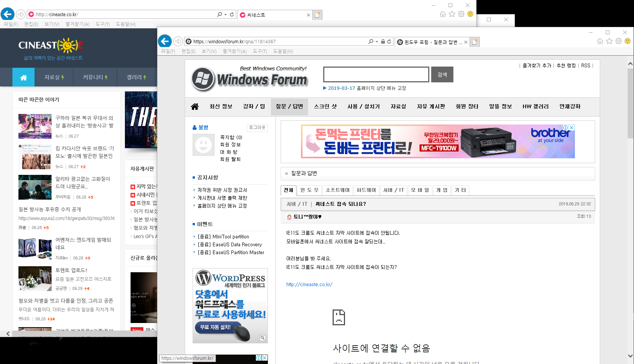
Task: Open the 어벤져스: 엔드게임 article in Cineaste
Action: tap(83, 244)
